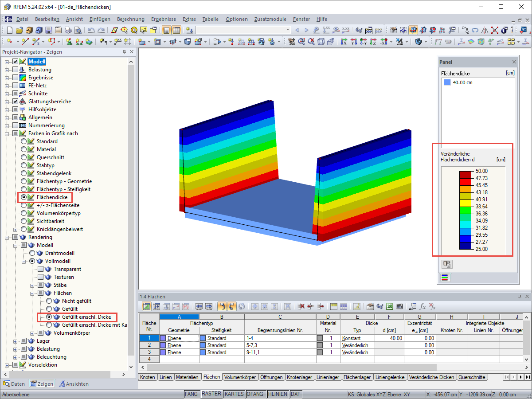
Task: Click the delete row red X icon
Action: [x=301, y=306]
